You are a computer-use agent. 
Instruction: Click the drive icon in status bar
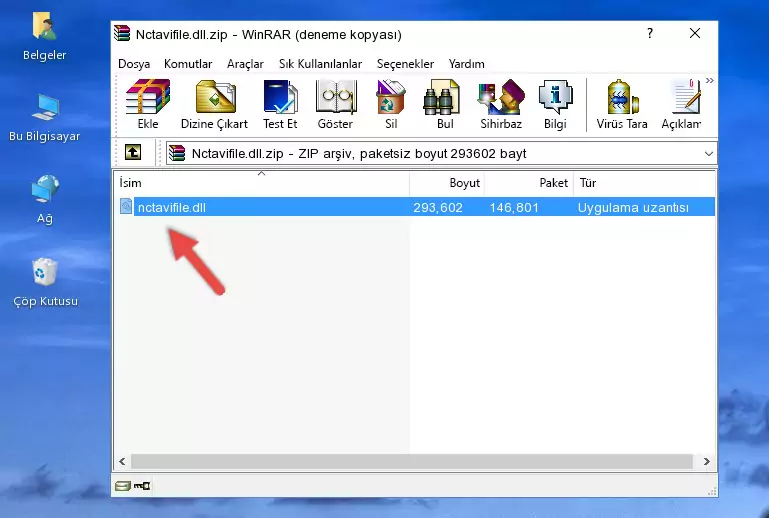click(x=123, y=486)
